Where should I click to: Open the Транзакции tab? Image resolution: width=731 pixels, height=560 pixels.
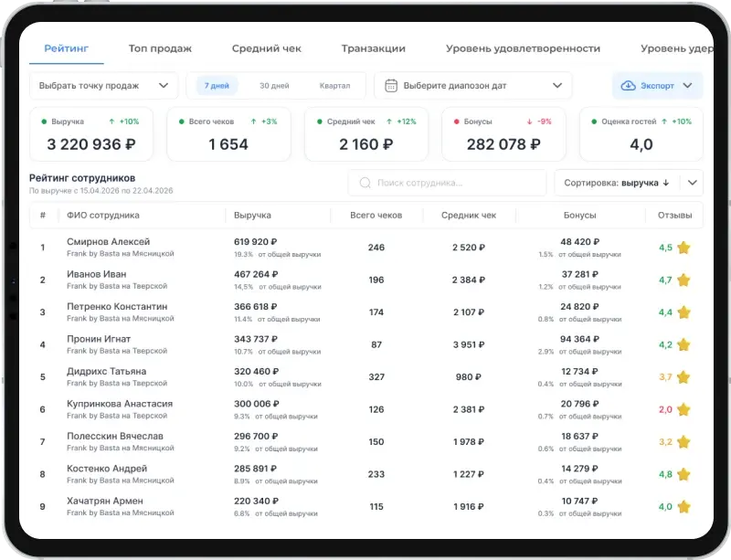[374, 48]
